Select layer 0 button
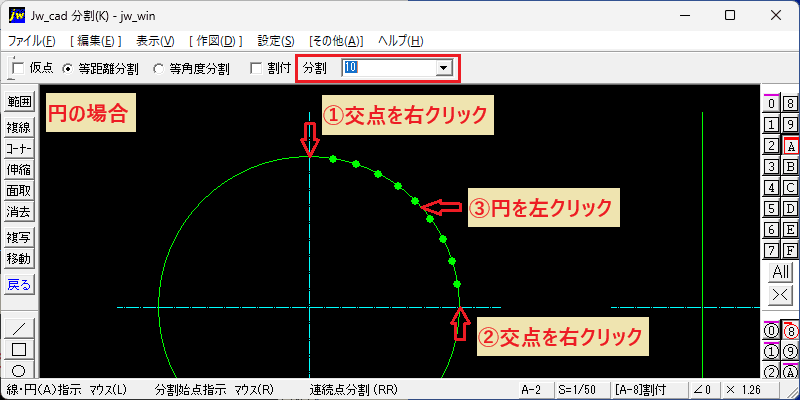 pos(771,104)
